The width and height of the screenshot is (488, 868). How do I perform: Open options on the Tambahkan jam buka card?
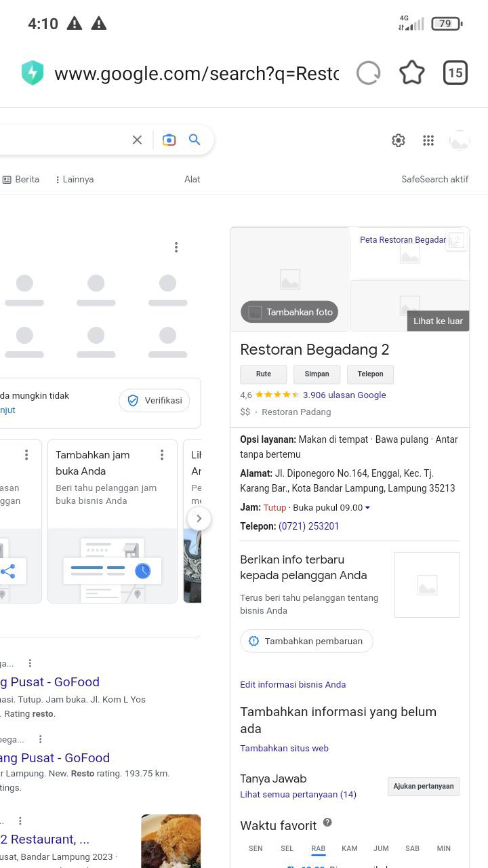coord(162,455)
